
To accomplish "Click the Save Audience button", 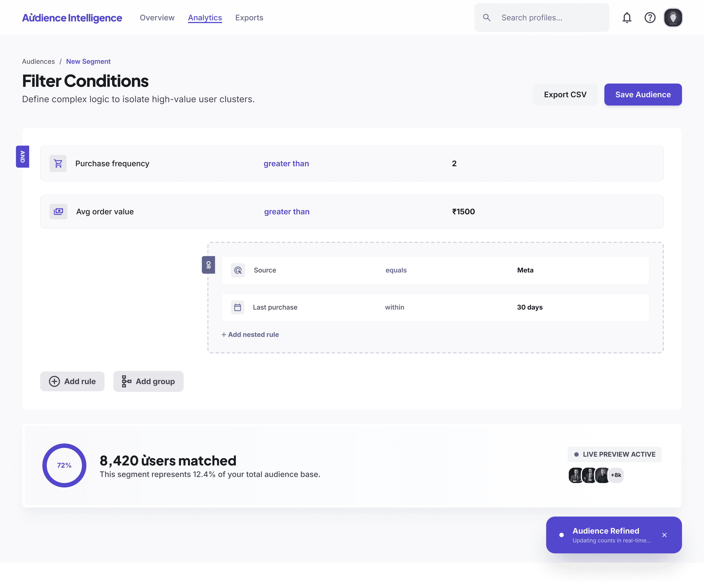I will coord(643,95).
